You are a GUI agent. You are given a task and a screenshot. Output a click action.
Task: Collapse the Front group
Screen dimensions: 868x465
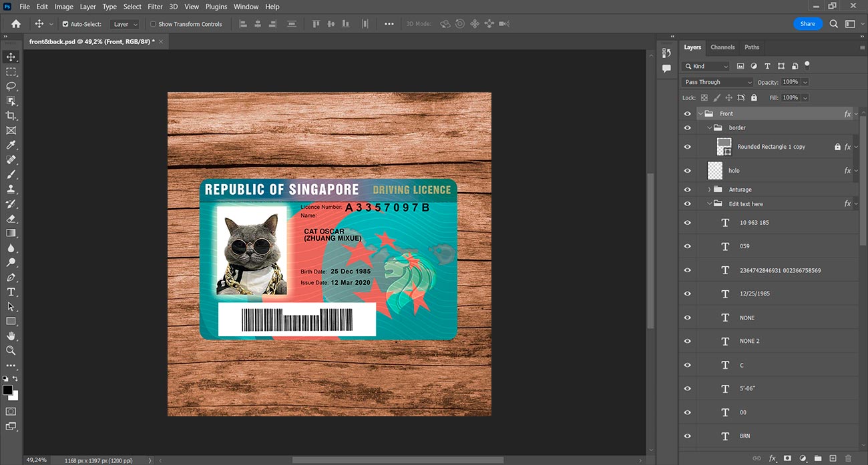700,113
